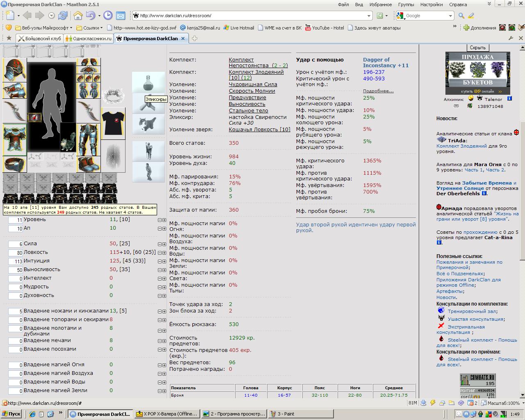Viewport: 525px width, 420px height.
Task: Select the black t-shirt item slot
Action: (113, 124)
